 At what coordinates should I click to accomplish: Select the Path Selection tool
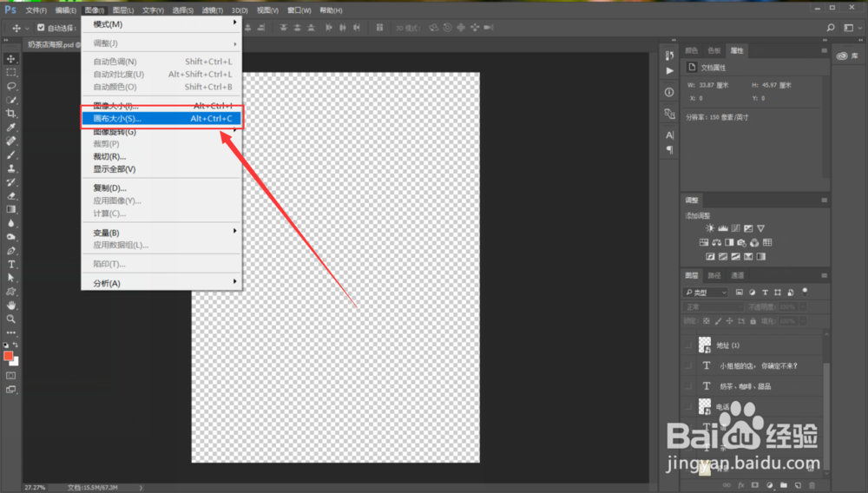pos(11,278)
